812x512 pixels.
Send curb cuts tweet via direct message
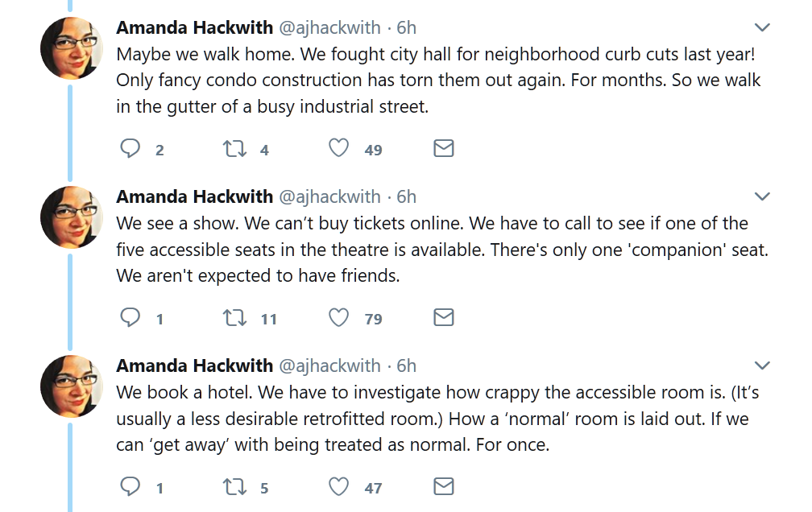444,149
